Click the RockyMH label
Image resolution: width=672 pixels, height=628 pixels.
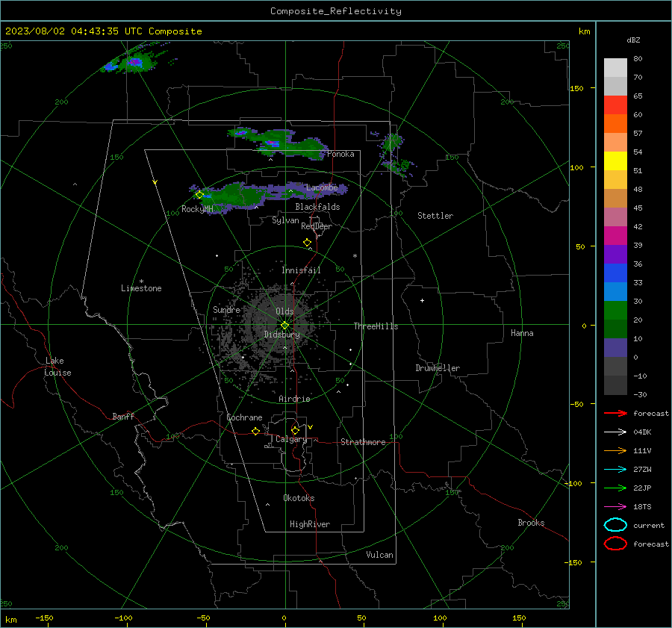tap(197, 209)
